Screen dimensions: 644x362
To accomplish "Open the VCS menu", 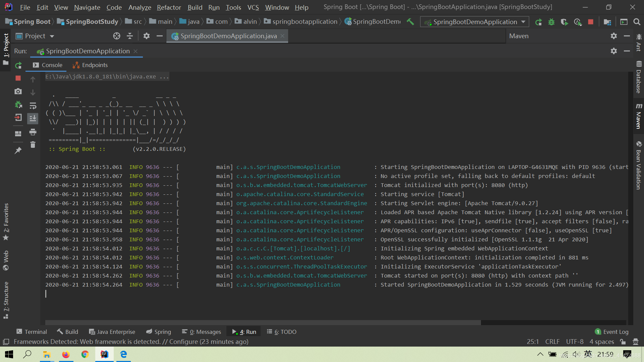I will point(253,7).
